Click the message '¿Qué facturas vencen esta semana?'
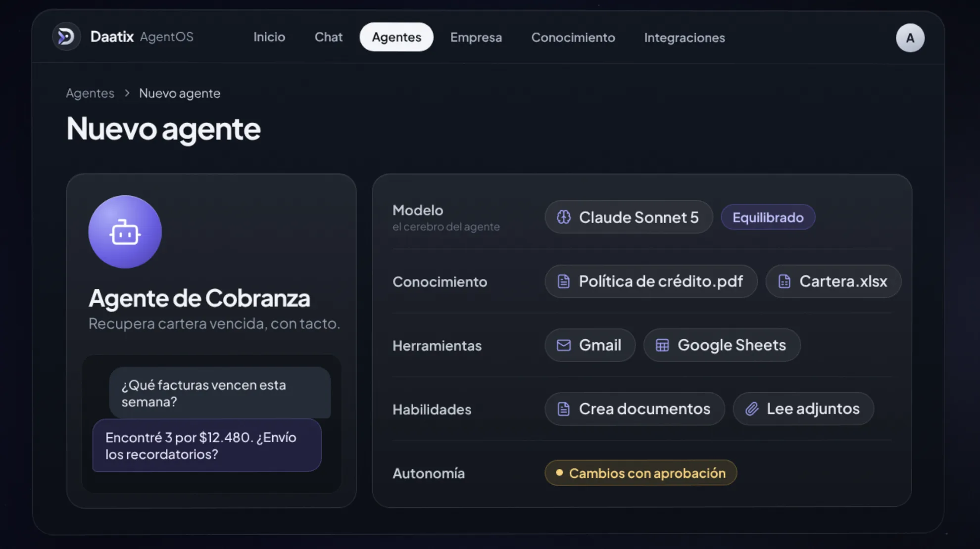This screenshot has height=549, width=980. point(220,393)
